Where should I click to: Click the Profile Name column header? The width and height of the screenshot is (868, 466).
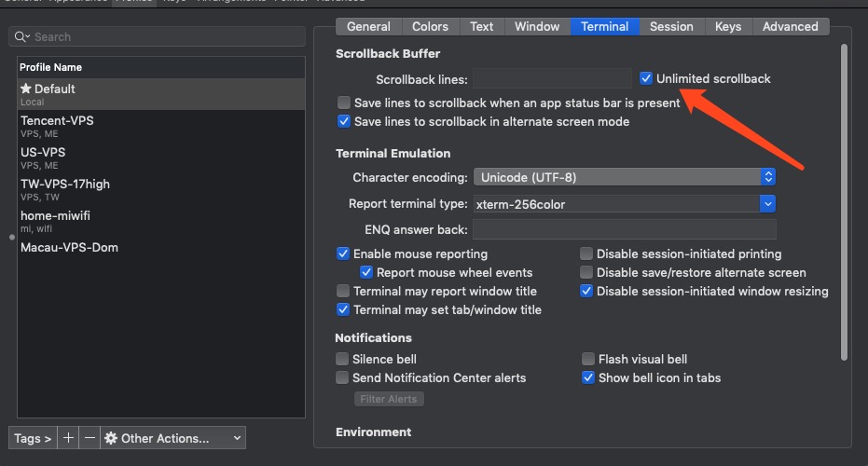(161, 67)
